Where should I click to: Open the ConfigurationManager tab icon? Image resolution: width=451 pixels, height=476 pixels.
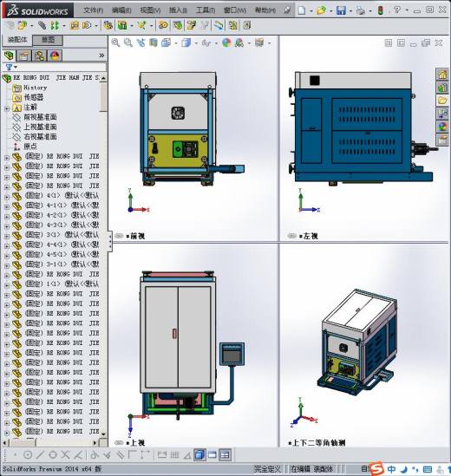[x=40, y=55]
